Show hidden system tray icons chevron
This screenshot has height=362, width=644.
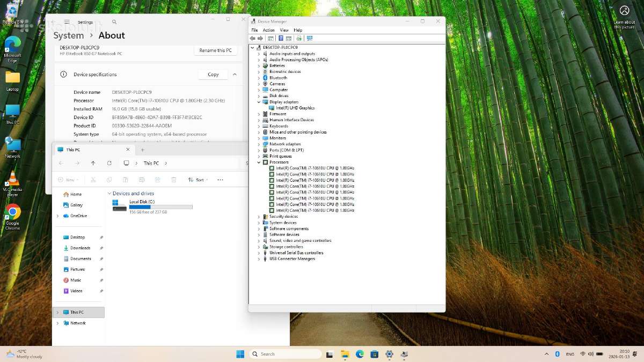[x=546, y=354]
